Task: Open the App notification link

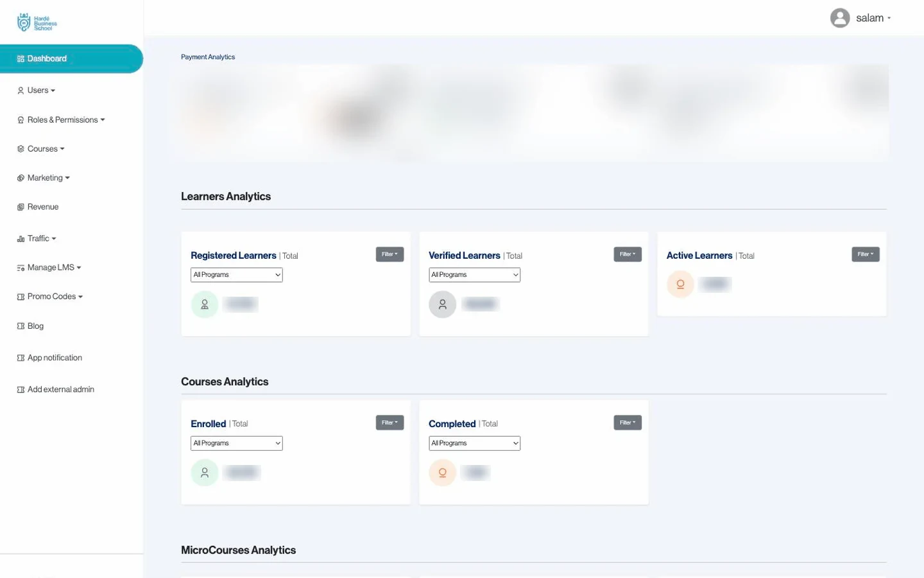Action: [x=50, y=358]
